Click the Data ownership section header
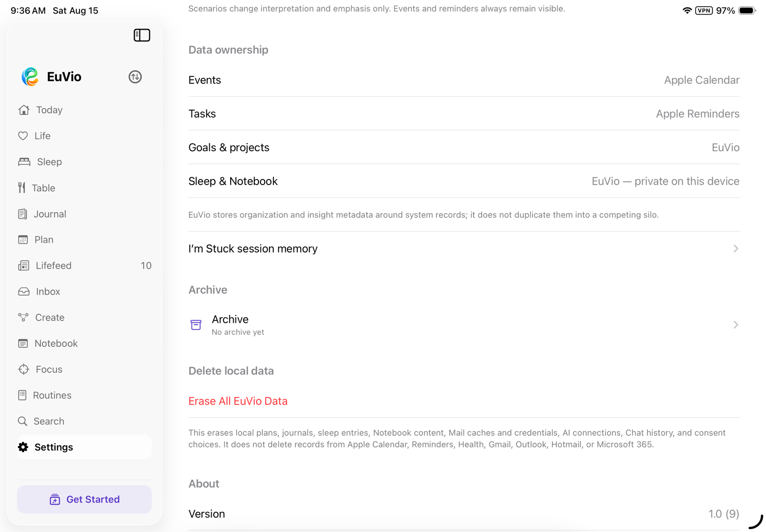The height and width of the screenshot is (532, 766). coord(228,50)
